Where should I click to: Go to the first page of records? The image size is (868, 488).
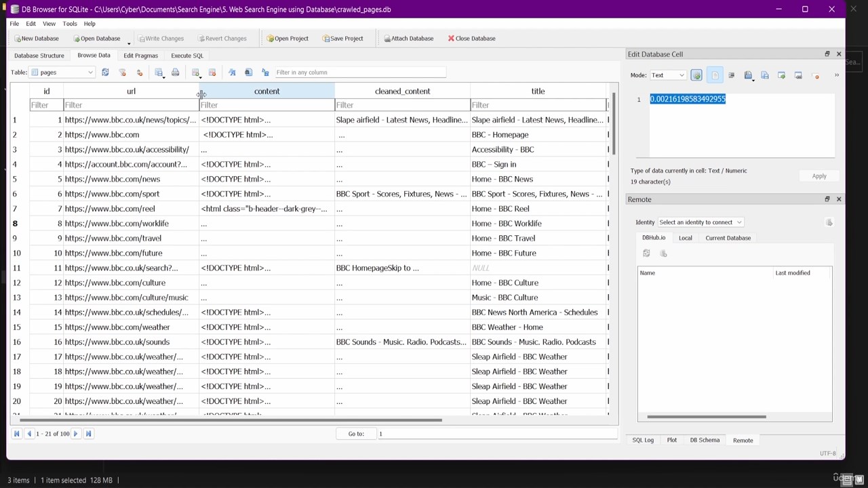17,434
